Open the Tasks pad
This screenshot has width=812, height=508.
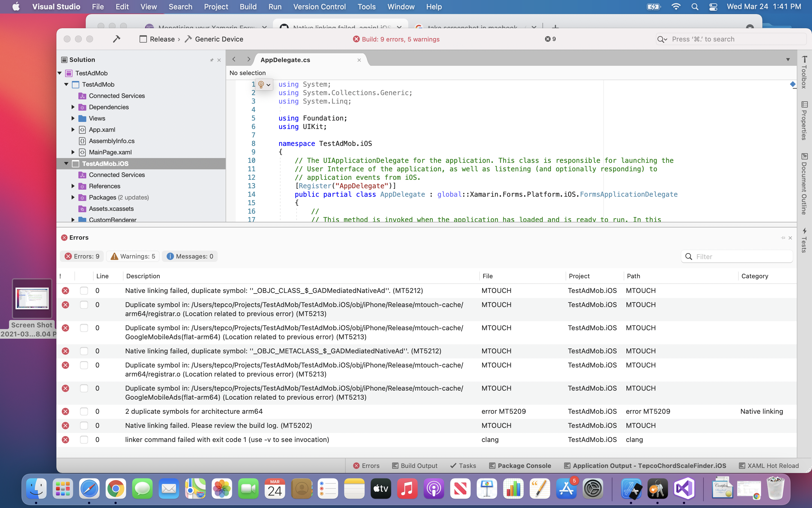tap(463, 466)
